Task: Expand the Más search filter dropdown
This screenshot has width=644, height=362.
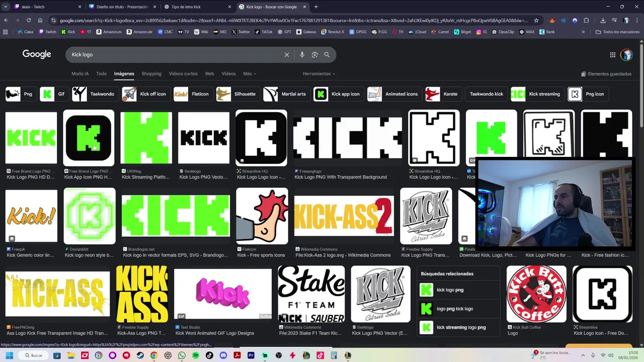Action: click(249, 74)
